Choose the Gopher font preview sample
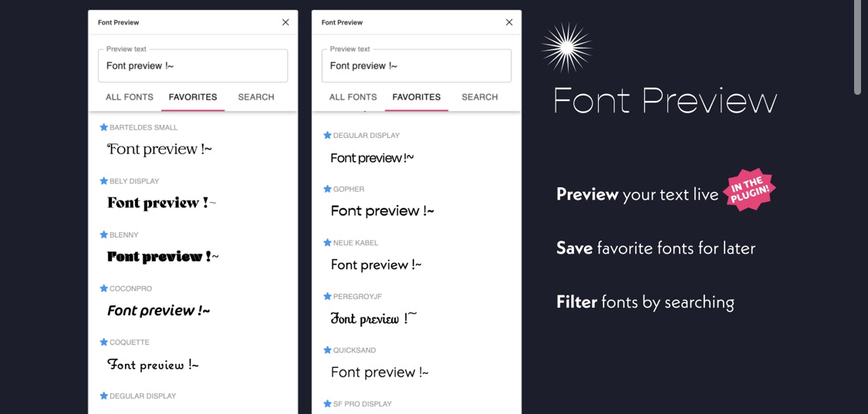 (383, 211)
